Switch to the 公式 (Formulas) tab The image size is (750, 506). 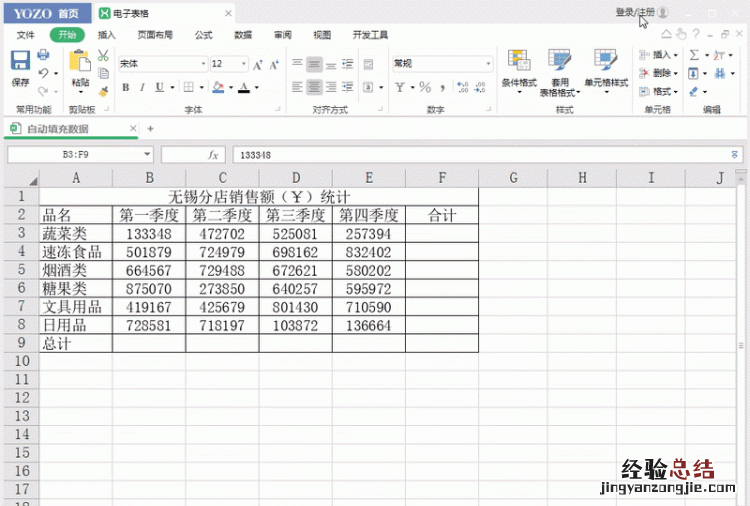pyautogui.click(x=203, y=35)
